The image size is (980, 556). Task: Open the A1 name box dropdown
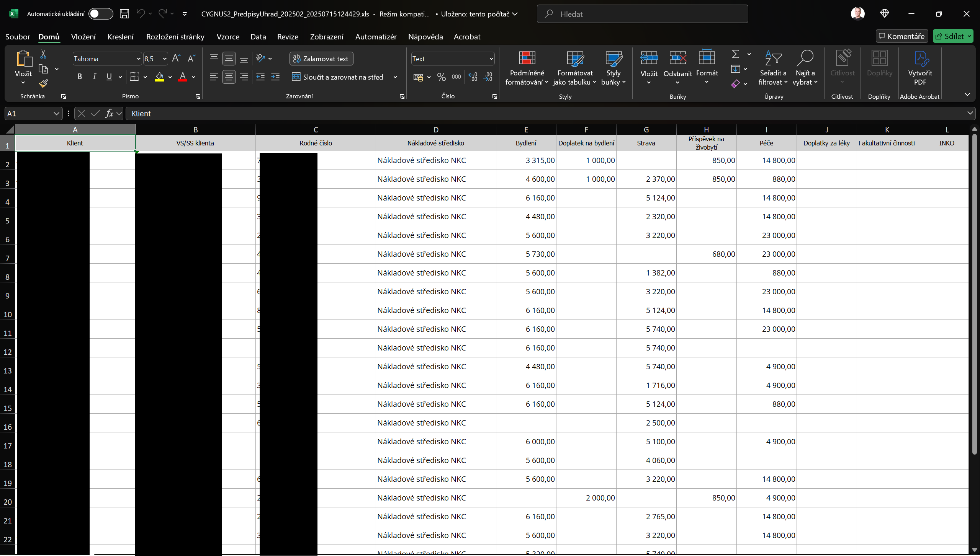(x=56, y=114)
